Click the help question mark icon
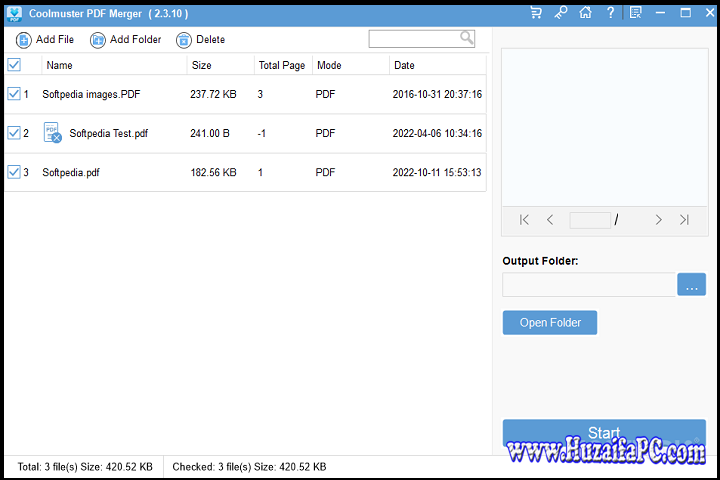The height and width of the screenshot is (480, 720). pyautogui.click(x=610, y=12)
